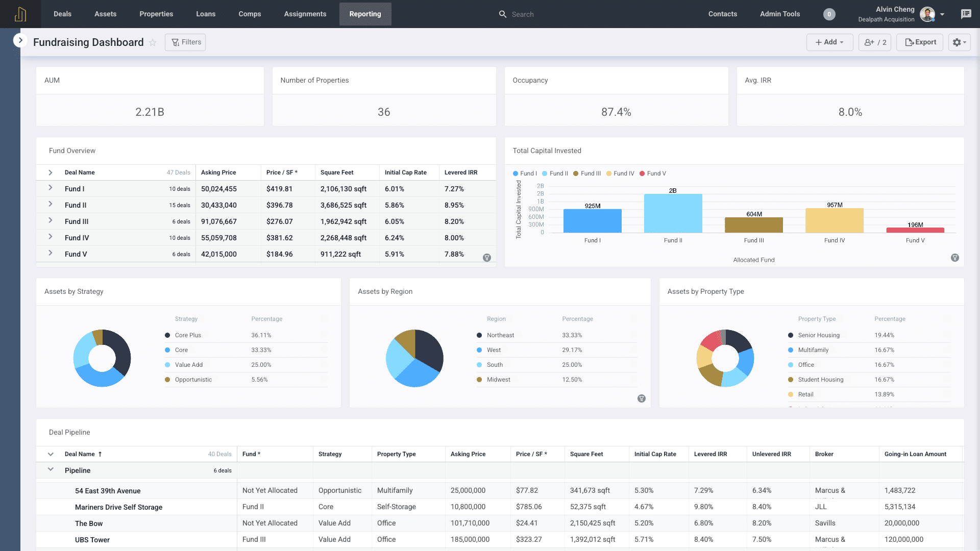
Task: Click the Fund II bar in chart
Action: [673, 213]
